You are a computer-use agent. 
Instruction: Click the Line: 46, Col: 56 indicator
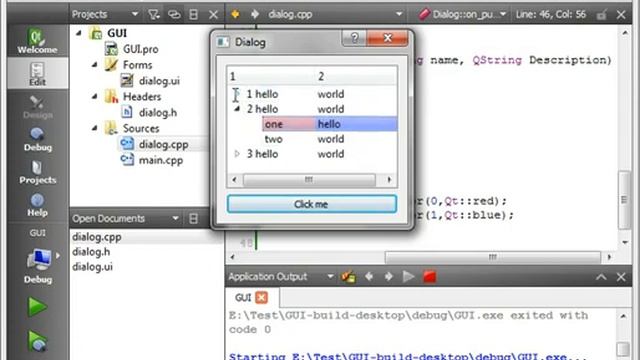551,15
